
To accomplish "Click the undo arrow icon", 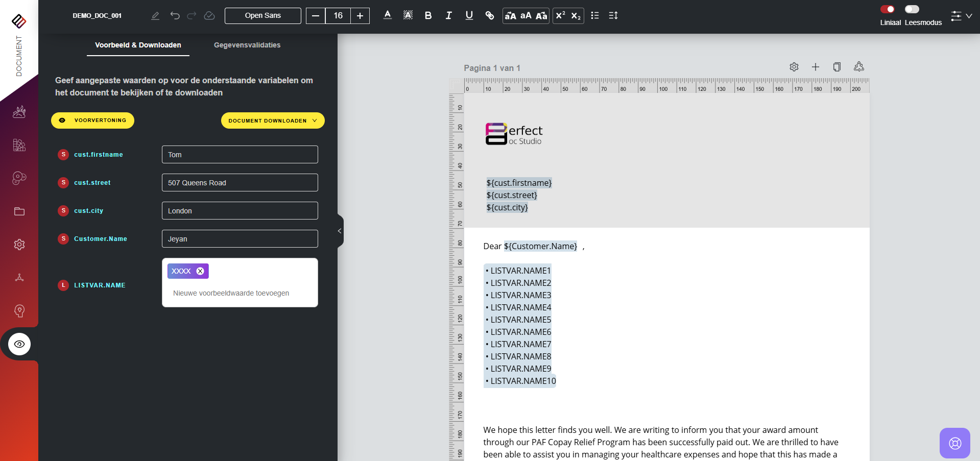I will 175,16.
